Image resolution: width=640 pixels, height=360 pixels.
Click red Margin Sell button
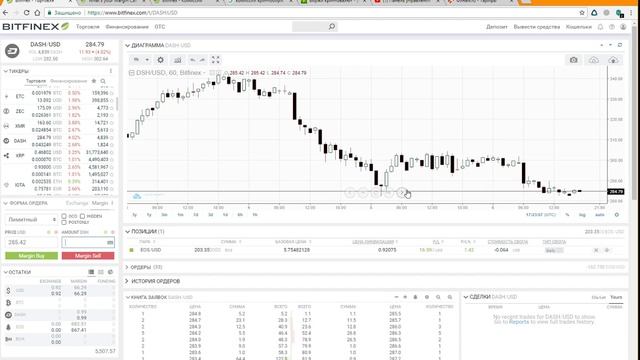click(88, 256)
